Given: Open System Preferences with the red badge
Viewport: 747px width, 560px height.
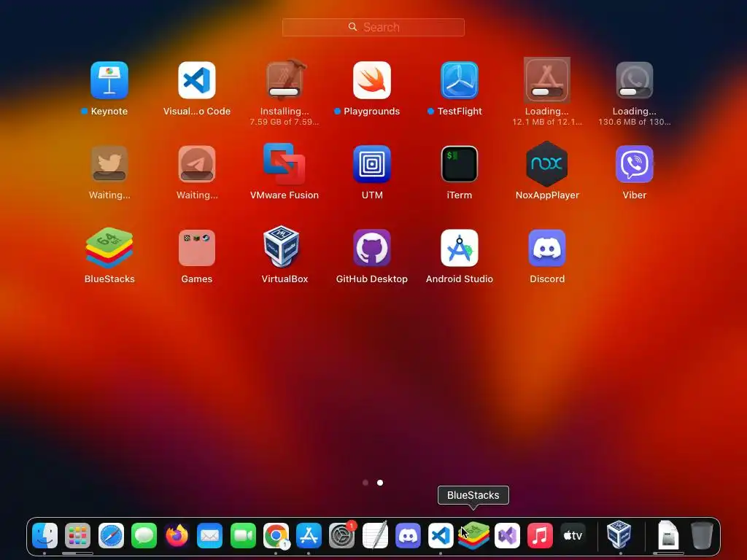Looking at the screenshot, I should tap(342, 535).
